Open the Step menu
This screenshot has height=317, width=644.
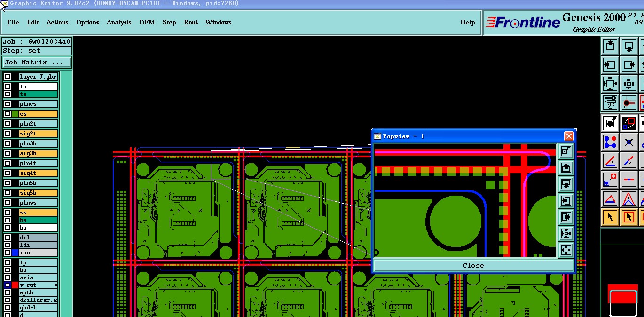[x=169, y=22]
